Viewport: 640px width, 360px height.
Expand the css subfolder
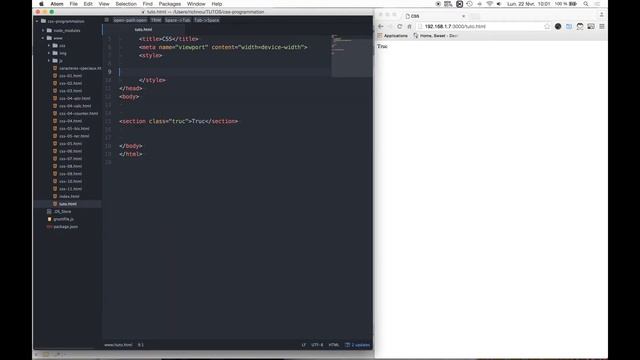coord(49,45)
